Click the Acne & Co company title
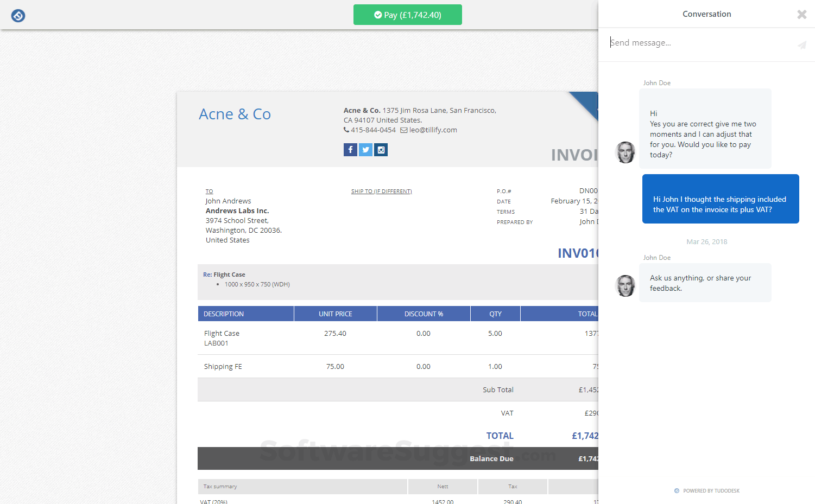The image size is (815, 504). click(x=235, y=114)
